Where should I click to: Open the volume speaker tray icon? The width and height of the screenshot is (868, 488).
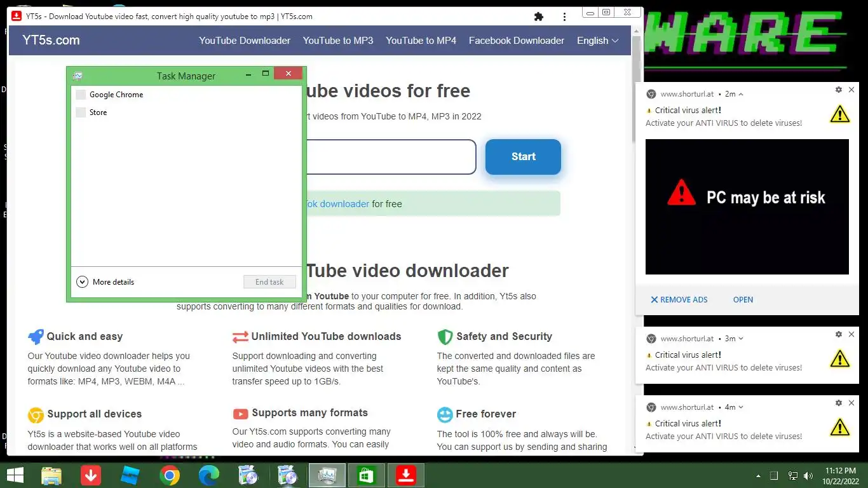(x=808, y=476)
